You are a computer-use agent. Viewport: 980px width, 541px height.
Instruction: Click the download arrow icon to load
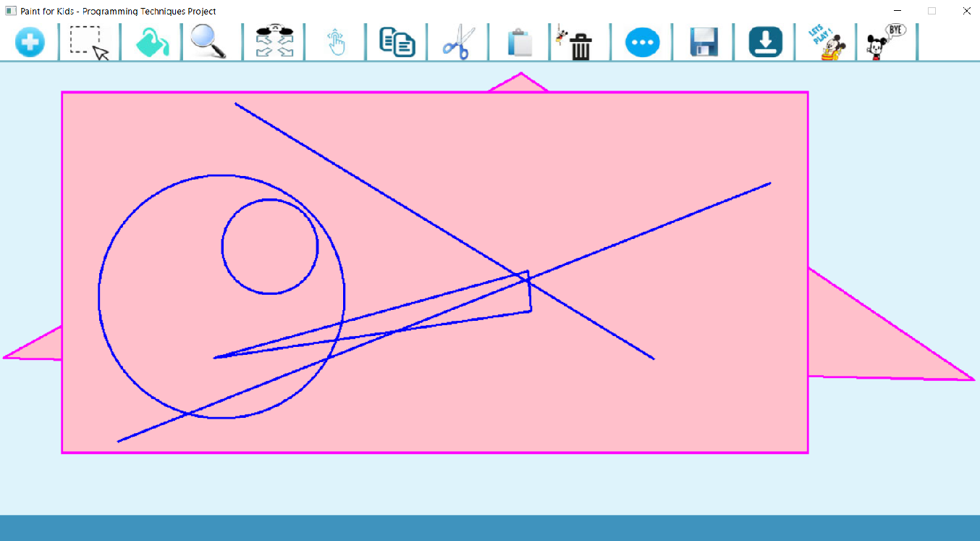pos(764,42)
